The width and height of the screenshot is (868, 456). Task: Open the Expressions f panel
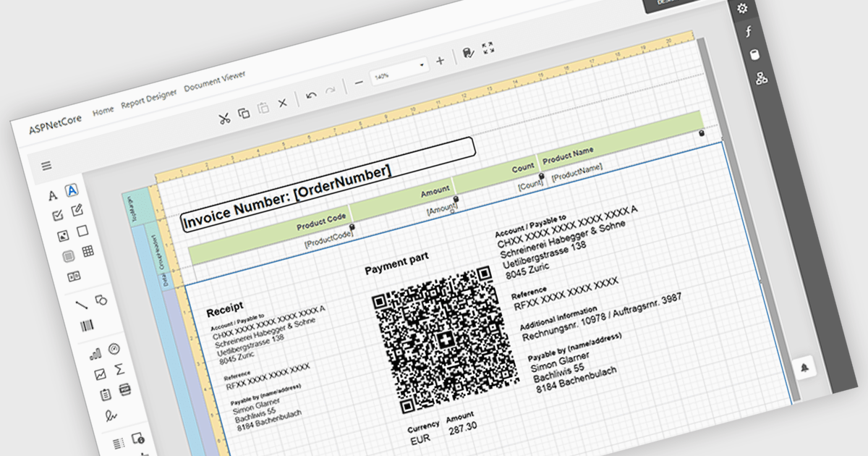[x=749, y=32]
